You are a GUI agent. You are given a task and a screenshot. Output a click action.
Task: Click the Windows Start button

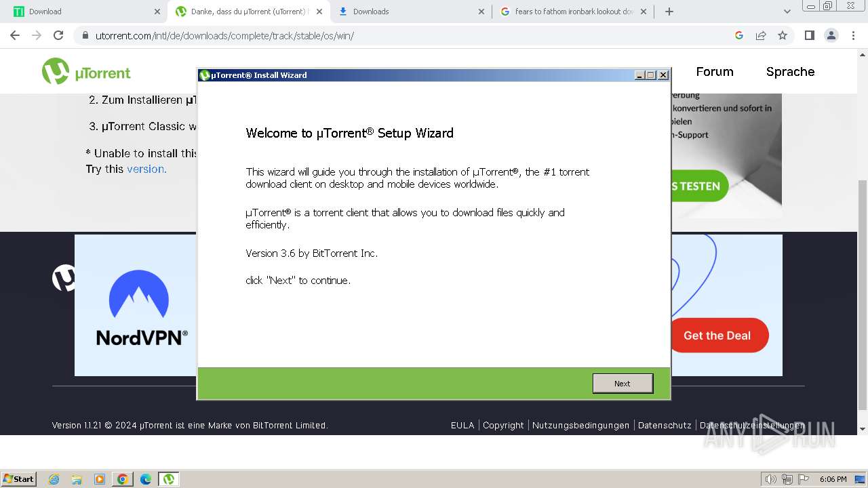coord(19,479)
